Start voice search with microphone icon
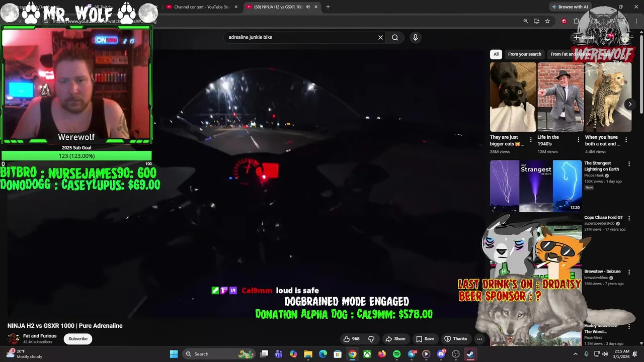 [x=415, y=37]
